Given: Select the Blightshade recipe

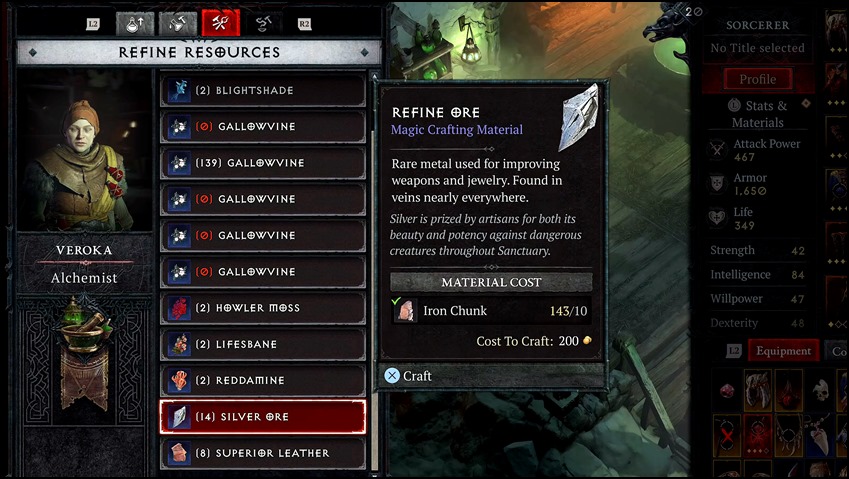Looking at the screenshot, I should point(263,90).
